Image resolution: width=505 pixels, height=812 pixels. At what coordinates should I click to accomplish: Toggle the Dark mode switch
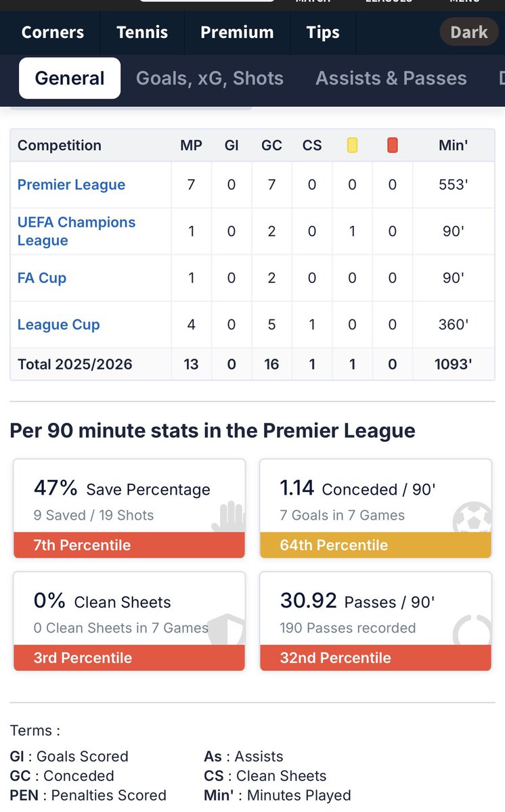coord(468,32)
